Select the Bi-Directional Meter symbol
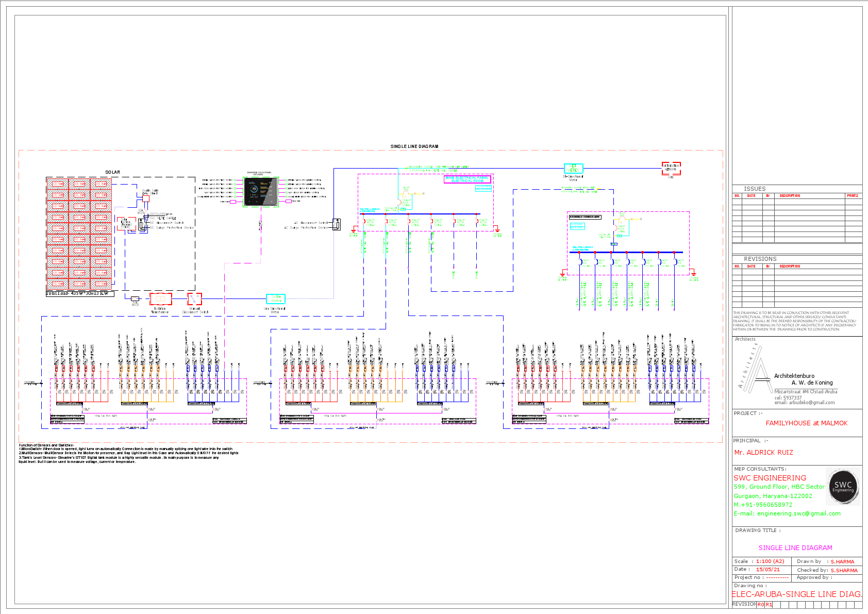This screenshot has width=868, height=614. (573, 169)
